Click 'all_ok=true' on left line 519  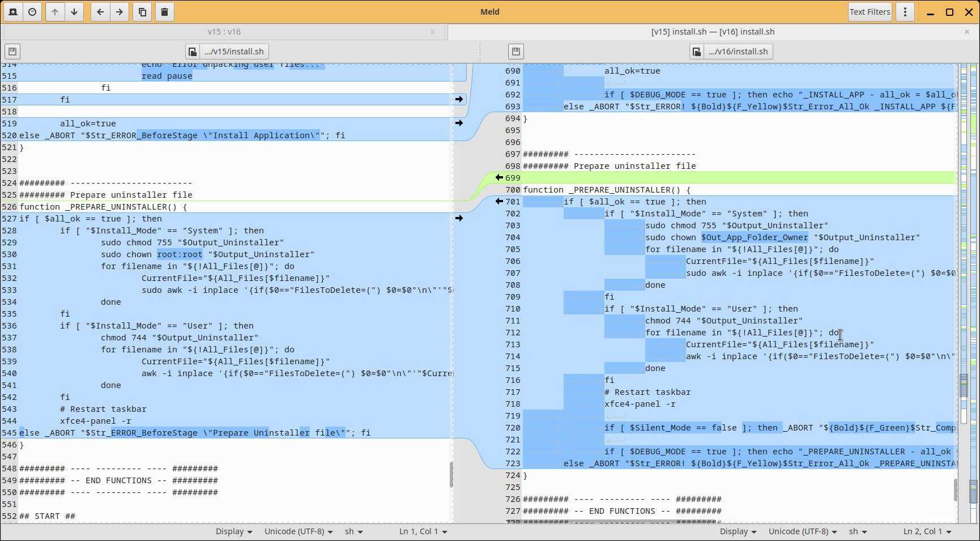pyautogui.click(x=88, y=123)
